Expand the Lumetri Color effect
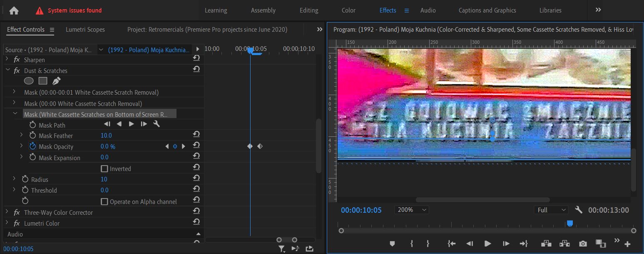The height and width of the screenshot is (254, 644). point(7,223)
